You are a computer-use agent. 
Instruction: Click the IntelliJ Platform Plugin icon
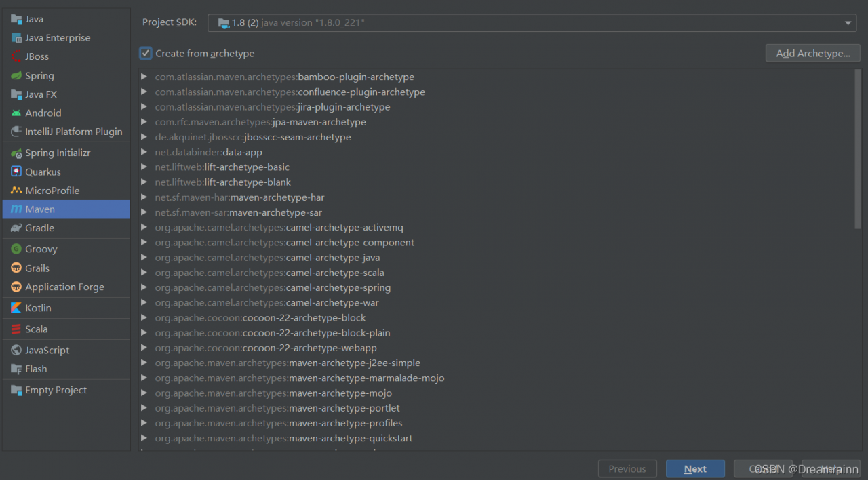(16, 132)
